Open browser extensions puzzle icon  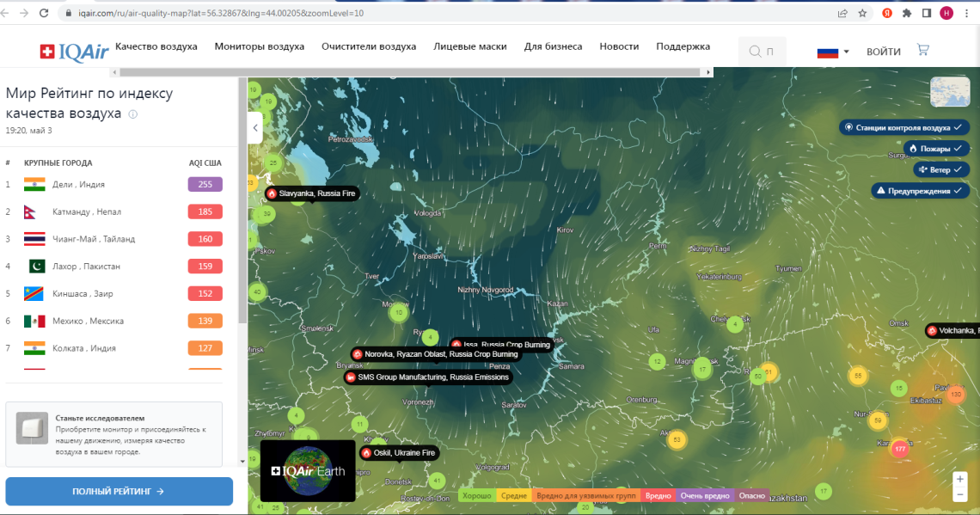(907, 13)
